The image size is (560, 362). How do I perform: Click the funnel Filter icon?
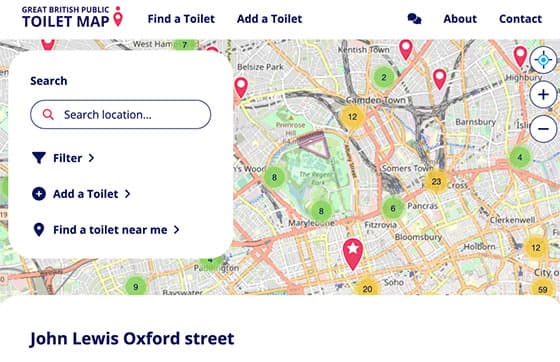click(x=39, y=158)
